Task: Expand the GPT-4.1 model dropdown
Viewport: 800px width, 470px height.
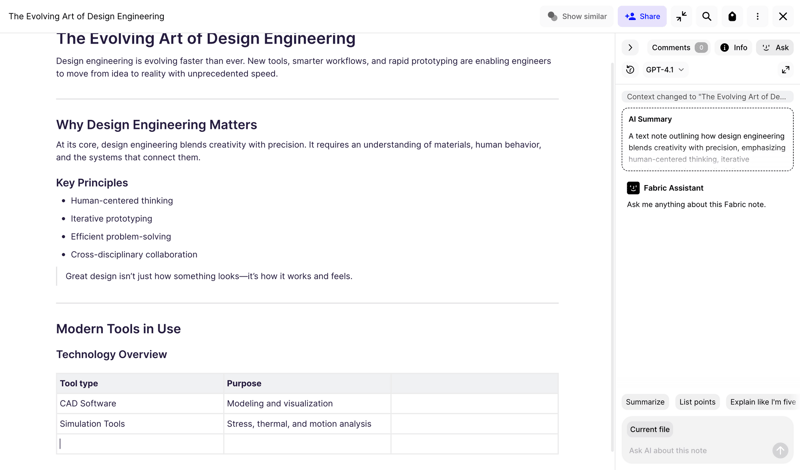Action: (665, 70)
